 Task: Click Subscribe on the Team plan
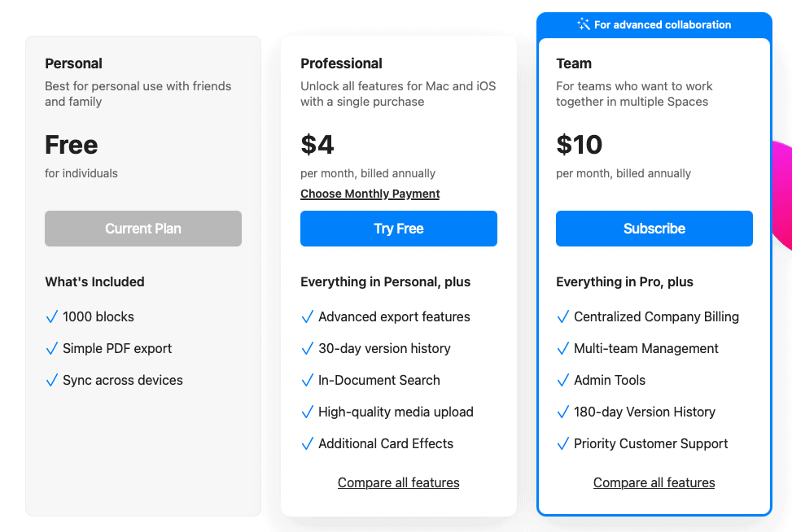coord(654,229)
